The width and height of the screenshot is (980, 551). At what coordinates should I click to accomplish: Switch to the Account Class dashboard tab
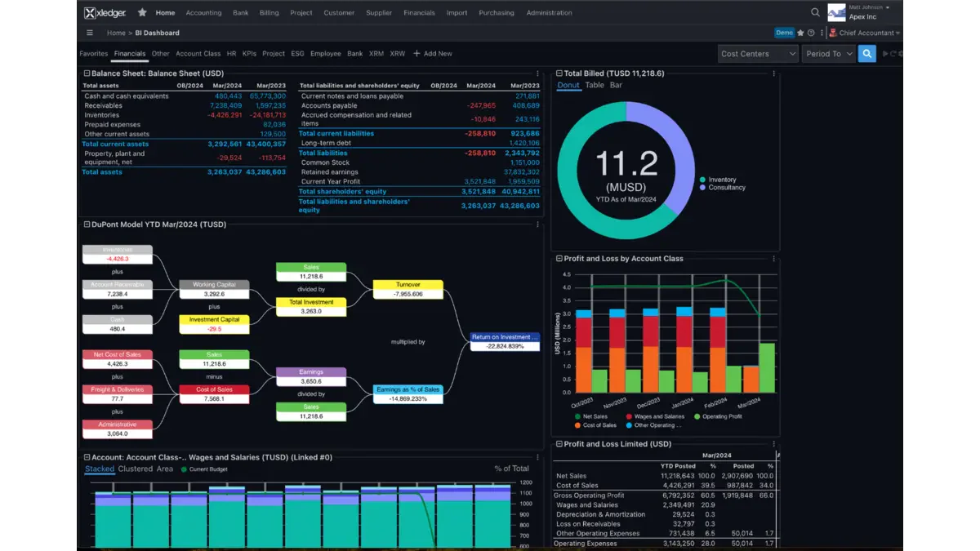point(198,54)
